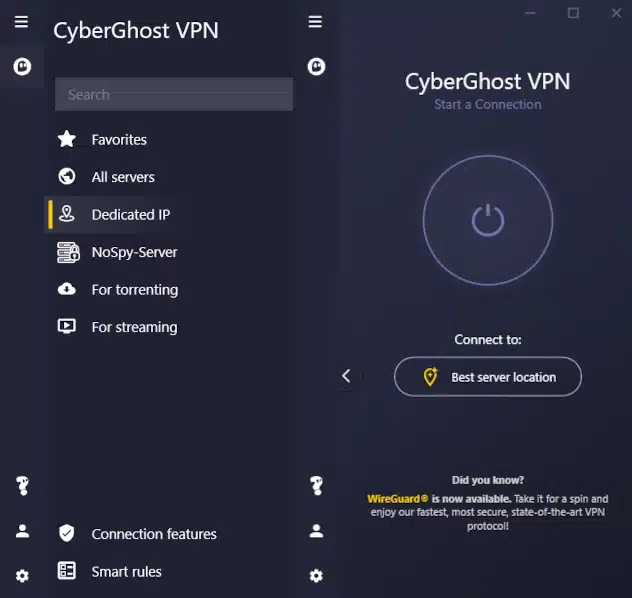Open settings gear in left sidebar
The image size is (632, 598).
tap(22, 576)
